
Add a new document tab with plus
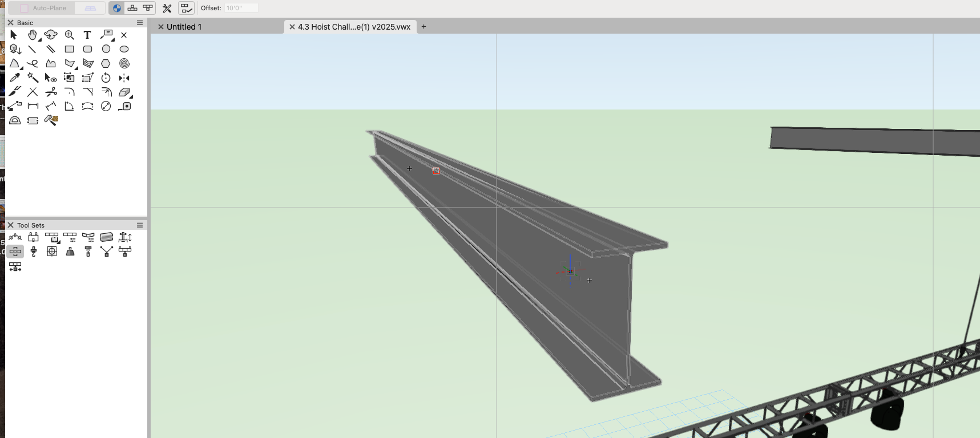[x=424, y=27]
